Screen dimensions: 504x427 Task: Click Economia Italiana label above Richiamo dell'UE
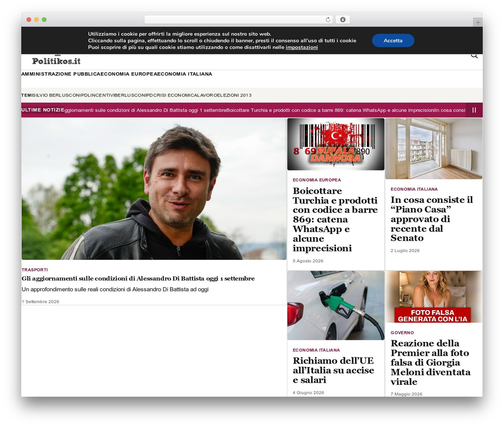(x=316, y=350)
